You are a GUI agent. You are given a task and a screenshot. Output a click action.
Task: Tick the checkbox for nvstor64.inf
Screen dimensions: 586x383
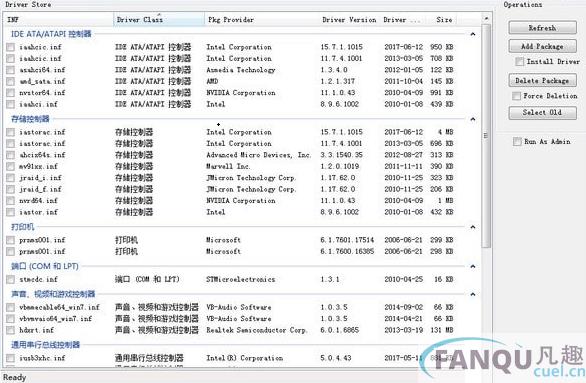(x=10, y=93)
